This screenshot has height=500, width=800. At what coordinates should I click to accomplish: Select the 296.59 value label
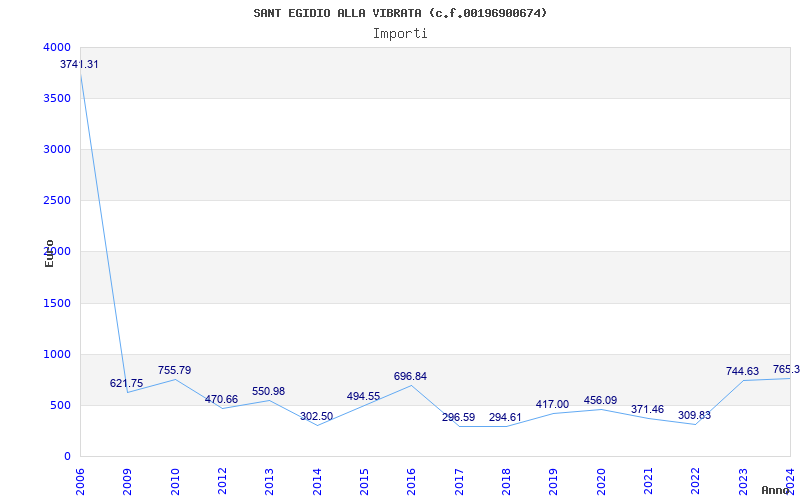point(458,417)
